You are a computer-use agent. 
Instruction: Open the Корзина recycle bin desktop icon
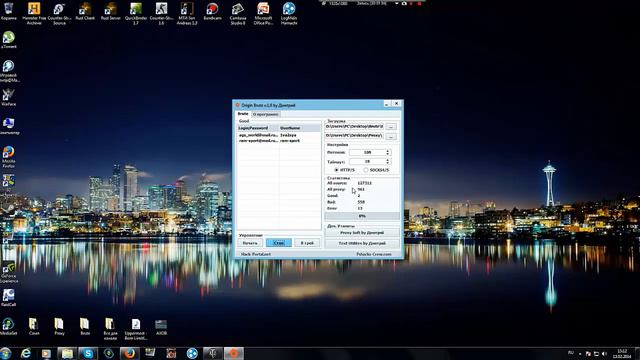click(9, 11)
